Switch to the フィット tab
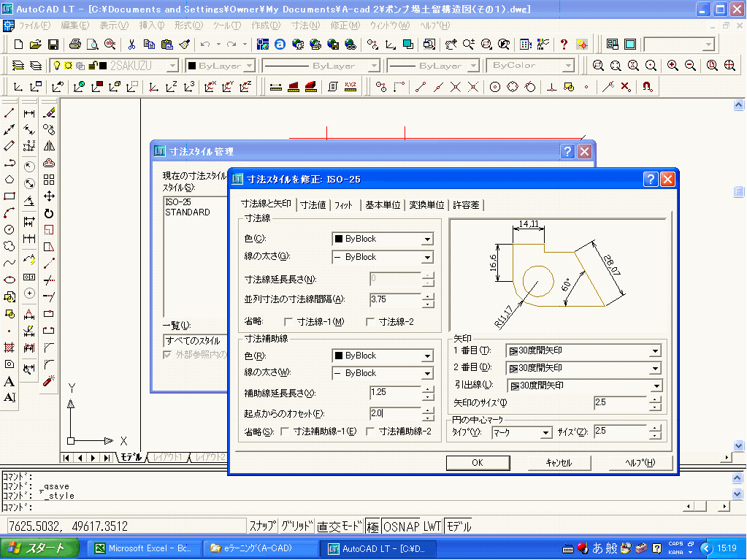The image size is (747, 560). point(343,205)
